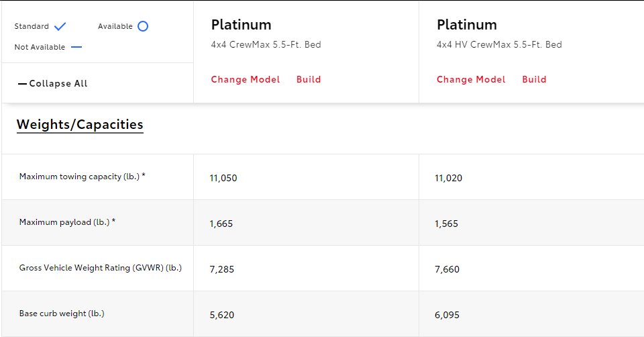
Task: Collapse the Weights/Capacities section heading
Action: (x=80, y=124)
